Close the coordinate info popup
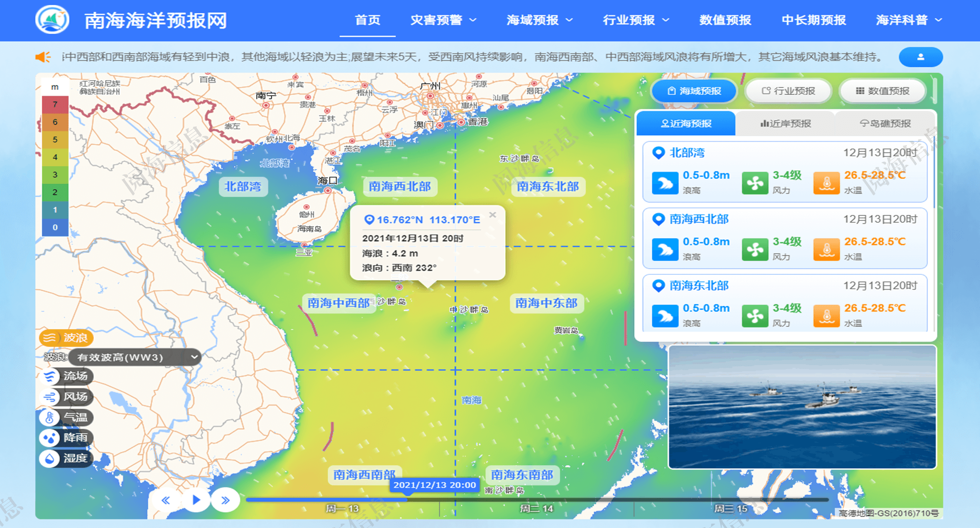Image resolution: width=980 pixels, height=528 pixels. click(x=493, y=215)
